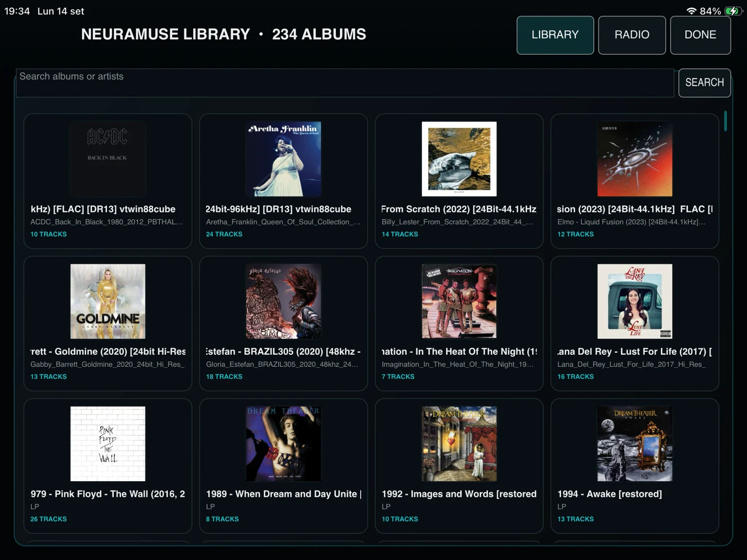Click the '8 TRACKS' label

222,519
